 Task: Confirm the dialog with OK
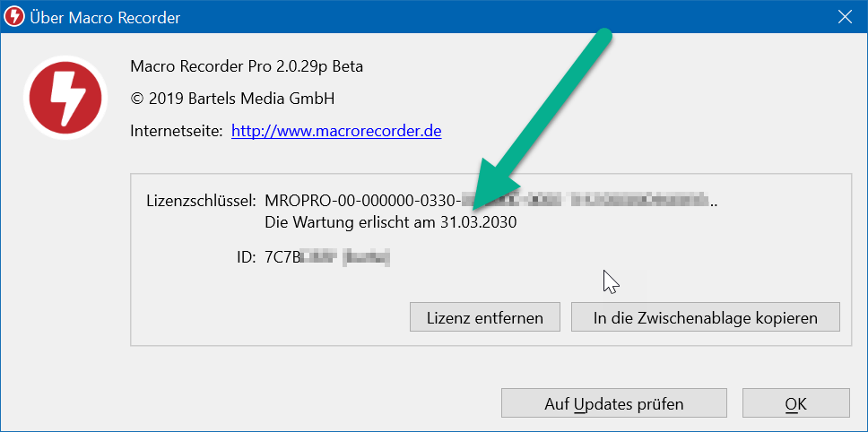795,403
